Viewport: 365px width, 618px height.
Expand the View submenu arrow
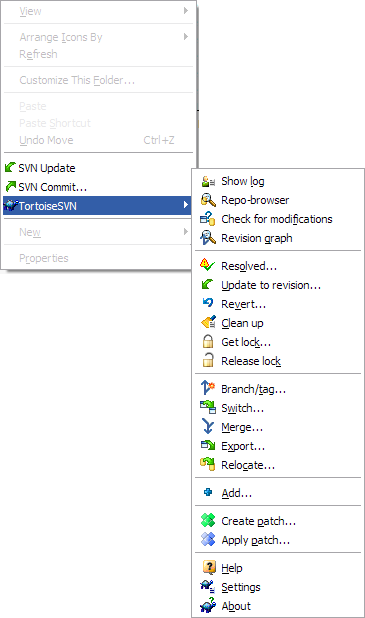pyautogui.click(x=186, y=11)
